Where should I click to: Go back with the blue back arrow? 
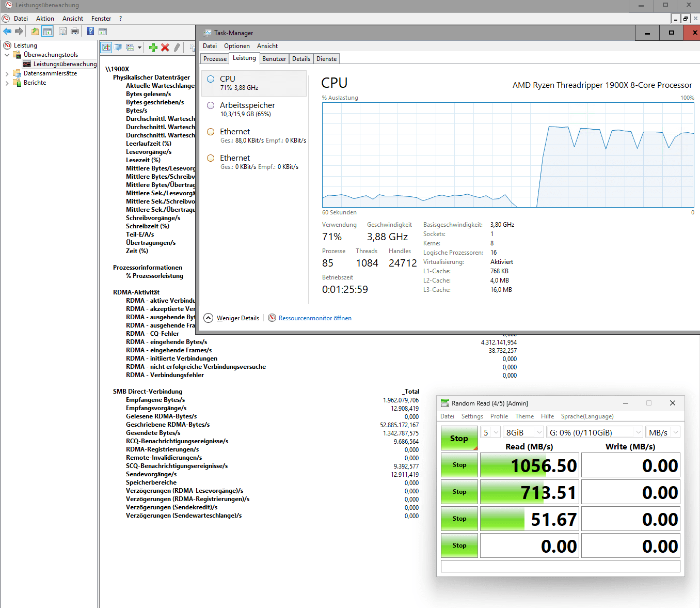click(x=7, y=32)
